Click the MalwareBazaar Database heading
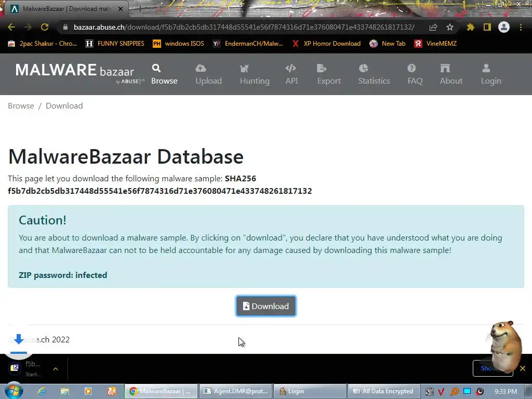 pos(126,156)
